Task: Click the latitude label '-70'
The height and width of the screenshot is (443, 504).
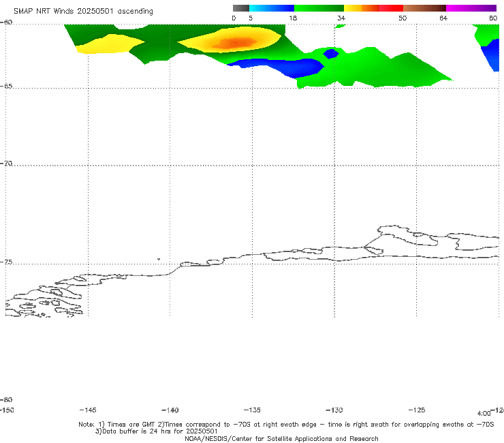Action: click(x=6, y=164)
